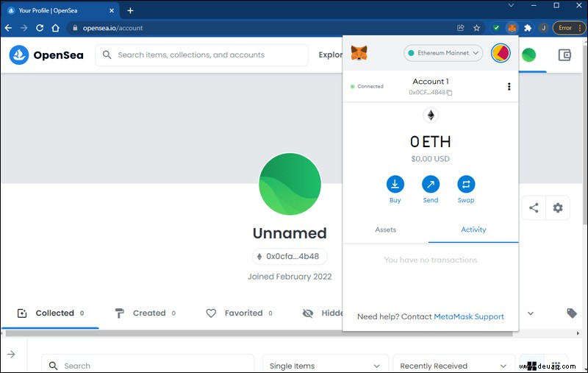Viewport: 588px width, 373px height.
Task: Click the Buy button in MetaMask
Action: coord(395,190)
